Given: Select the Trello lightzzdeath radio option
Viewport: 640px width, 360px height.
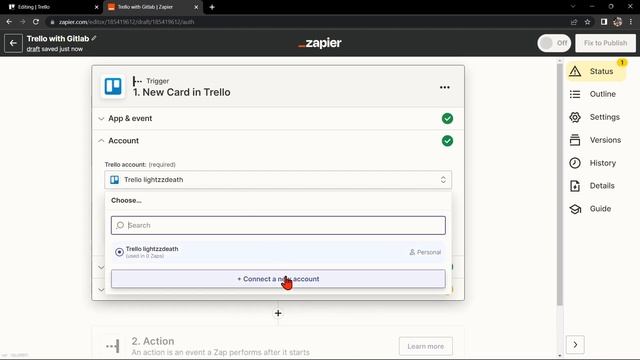Looking at the screenshot, I should point(119,252).
